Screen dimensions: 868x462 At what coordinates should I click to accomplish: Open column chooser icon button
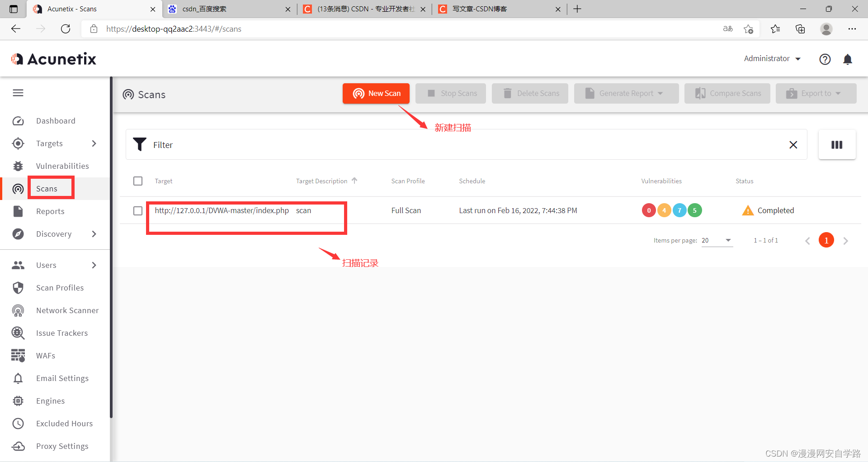tap(837, 145)
